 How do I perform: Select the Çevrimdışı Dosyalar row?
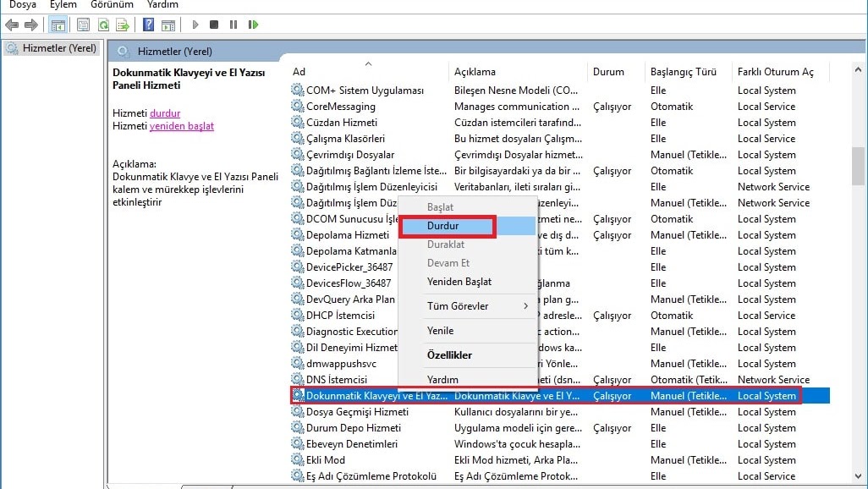click(x=559, y=155)
